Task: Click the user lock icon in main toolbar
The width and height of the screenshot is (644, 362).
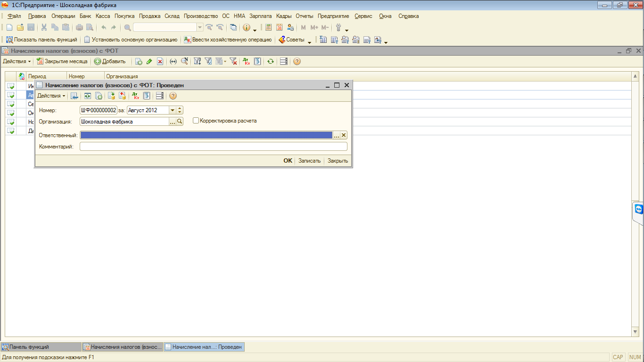Action: (290, 27)
